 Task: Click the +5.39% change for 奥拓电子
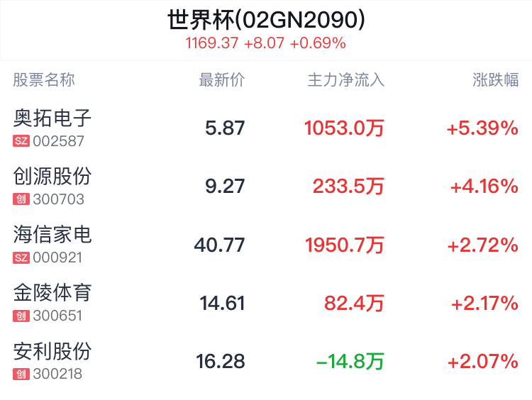click(x=482, y=128)
